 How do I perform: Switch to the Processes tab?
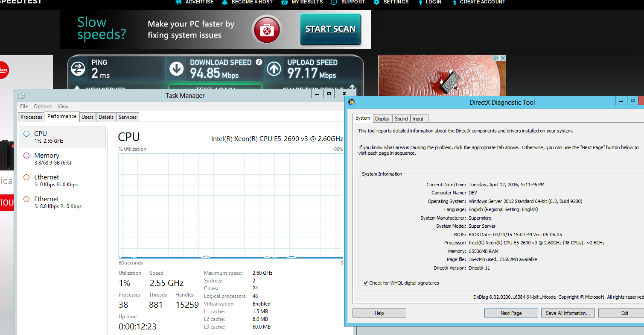point(32,117)
